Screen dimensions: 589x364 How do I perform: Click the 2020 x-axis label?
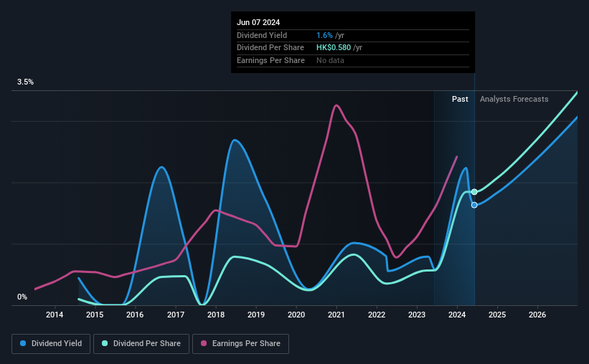pos(296,315)
